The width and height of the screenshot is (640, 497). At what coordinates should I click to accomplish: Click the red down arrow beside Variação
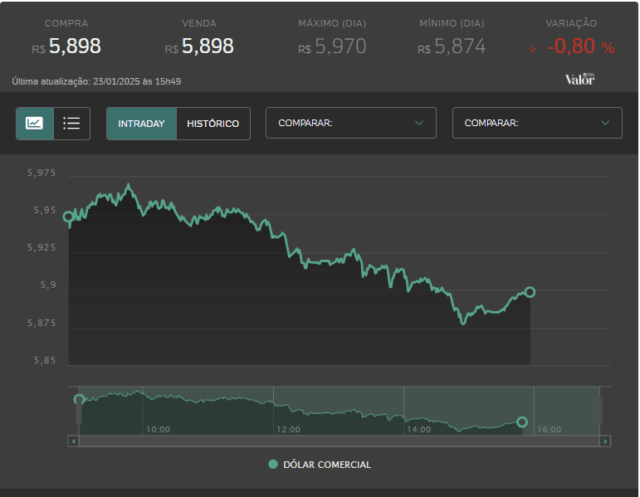(x=532, y=49)
